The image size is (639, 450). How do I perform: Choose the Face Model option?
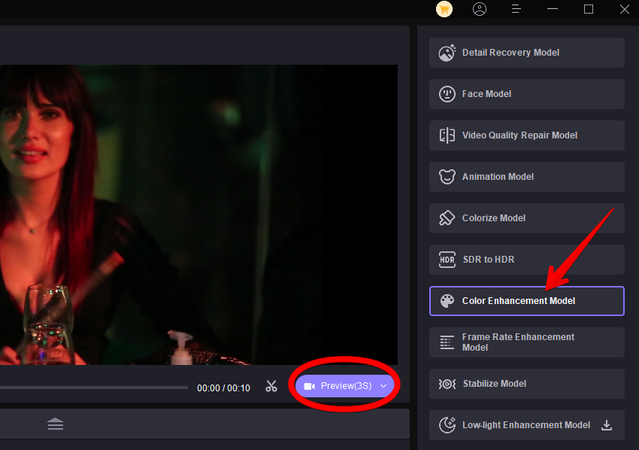pos(526,94)
